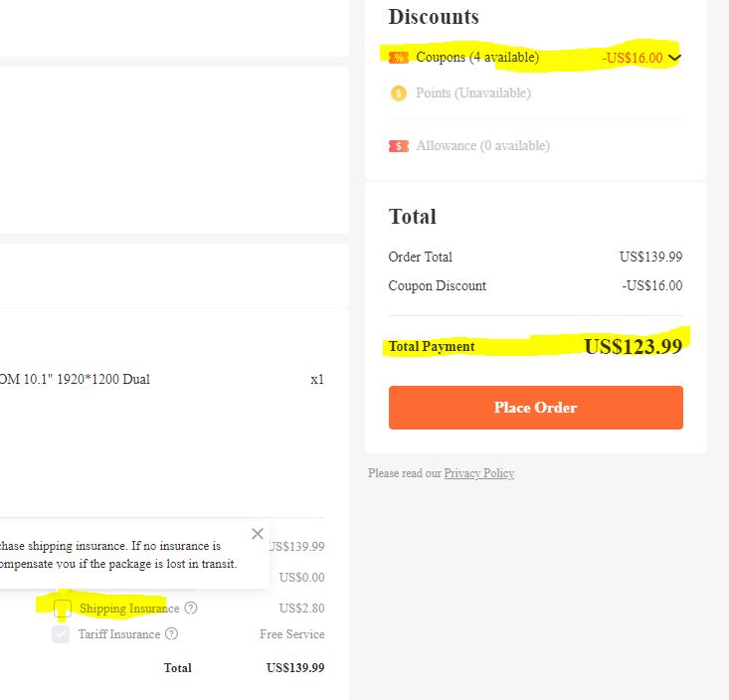The image size is (729, 700).
Task: Click the Shipping Insurance label
Action: (x=129, y=609)
